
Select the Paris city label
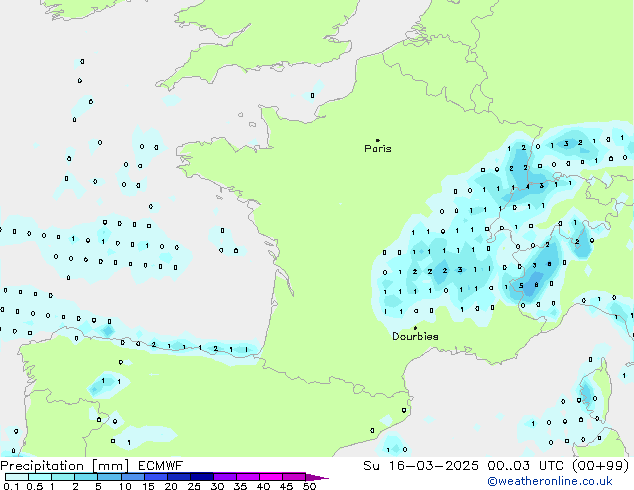pyautogui.click(x=378, y=149)
